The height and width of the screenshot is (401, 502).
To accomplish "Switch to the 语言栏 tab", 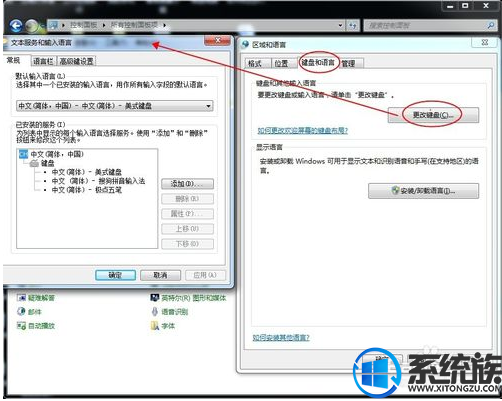I will tap(43, 61).
